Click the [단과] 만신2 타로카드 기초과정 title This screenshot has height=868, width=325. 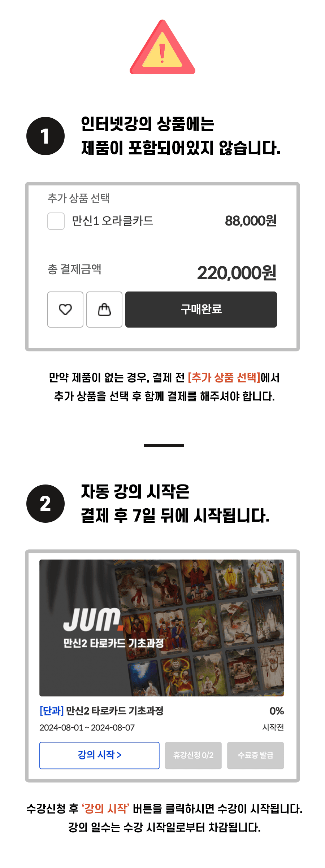pyautogui.click(x=101, y=711)
